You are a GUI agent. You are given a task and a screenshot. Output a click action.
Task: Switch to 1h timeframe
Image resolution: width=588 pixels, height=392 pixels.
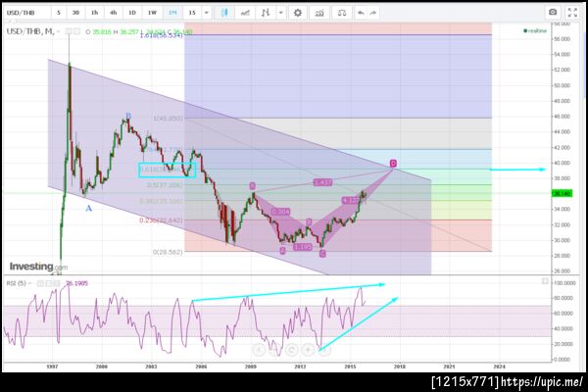pyautogui.click(x=94, y=13)
